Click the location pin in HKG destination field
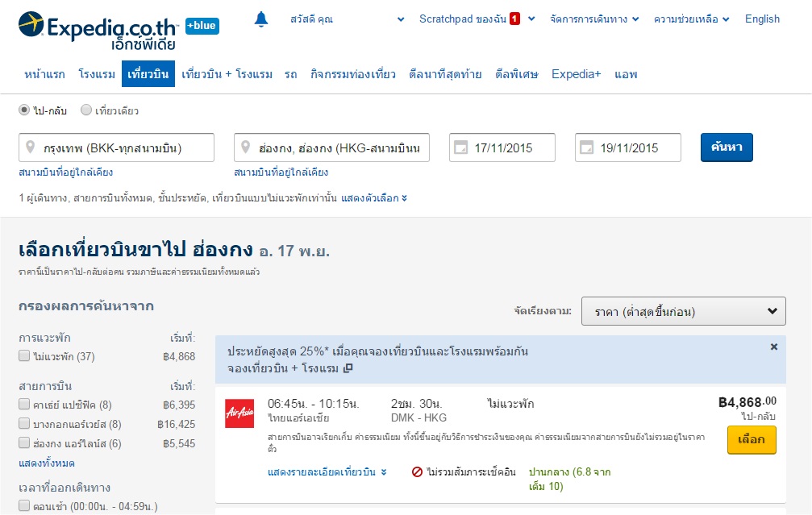 click(246, 147)
